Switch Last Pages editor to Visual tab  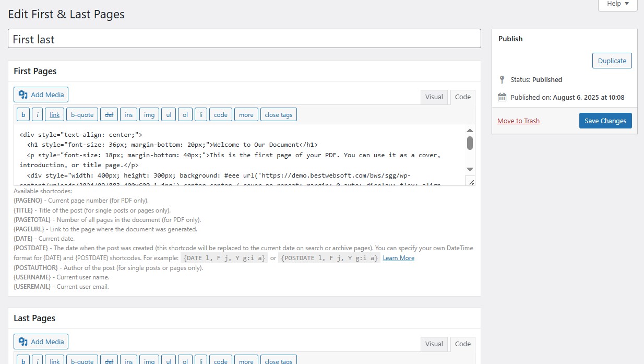click(434, 344)
